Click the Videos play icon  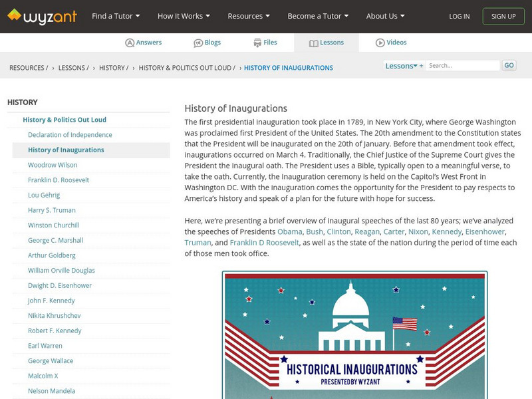coord(380,42)
